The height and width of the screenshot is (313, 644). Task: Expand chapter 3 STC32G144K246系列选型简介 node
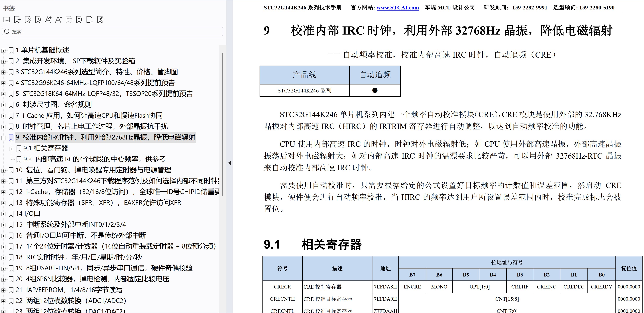(3, 72)
